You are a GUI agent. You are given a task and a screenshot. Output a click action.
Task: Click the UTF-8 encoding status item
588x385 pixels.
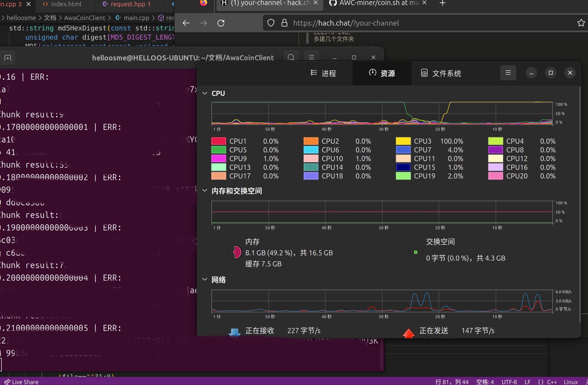509,382
